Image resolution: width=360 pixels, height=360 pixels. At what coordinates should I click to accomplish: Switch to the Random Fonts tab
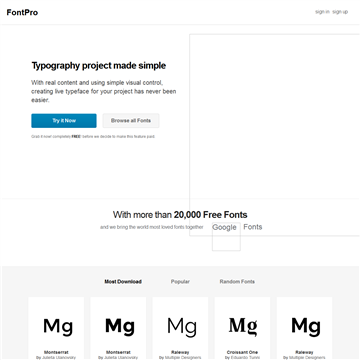point(237,282)
